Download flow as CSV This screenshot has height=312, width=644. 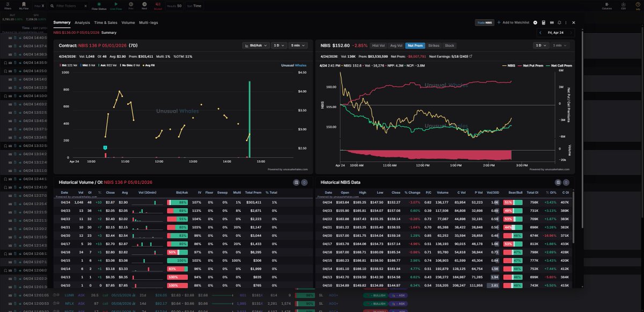[x=623, y=6]
